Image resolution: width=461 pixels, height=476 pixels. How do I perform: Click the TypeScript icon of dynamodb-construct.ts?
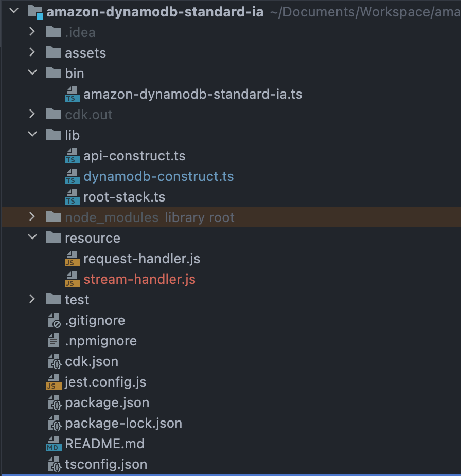(x=73, y=176)
